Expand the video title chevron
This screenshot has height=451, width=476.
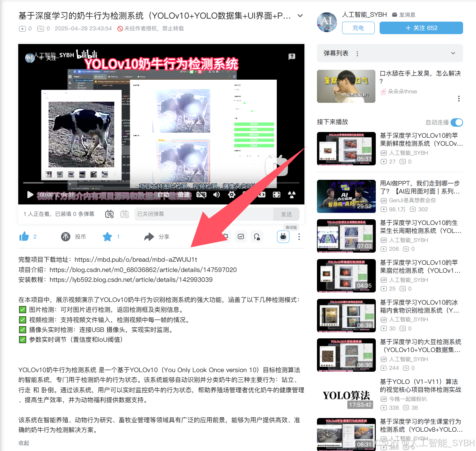coord(300,16)
